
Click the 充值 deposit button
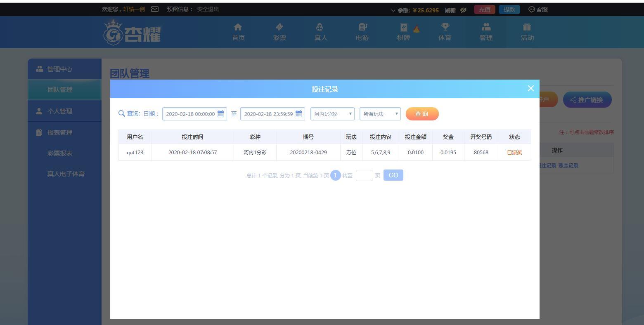485,9
